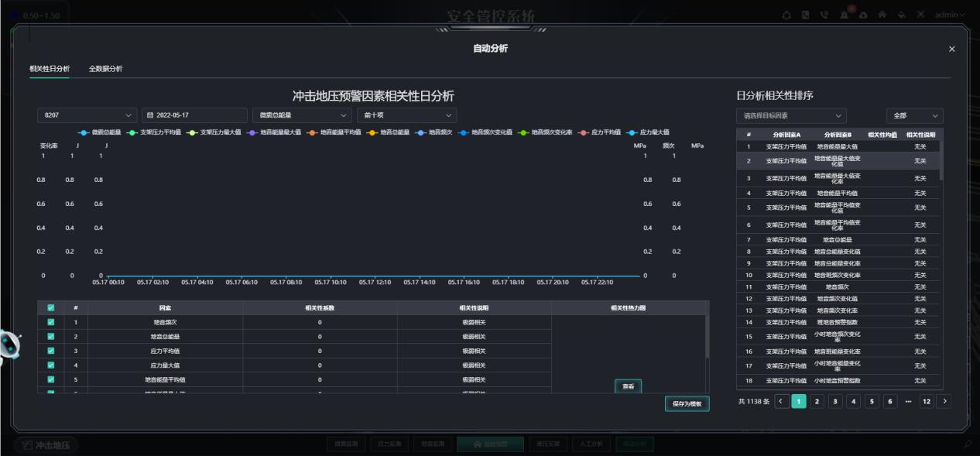Toggle the 地音频次 legend marker
This screenshot has height=456, width=980.
point(421,132)
